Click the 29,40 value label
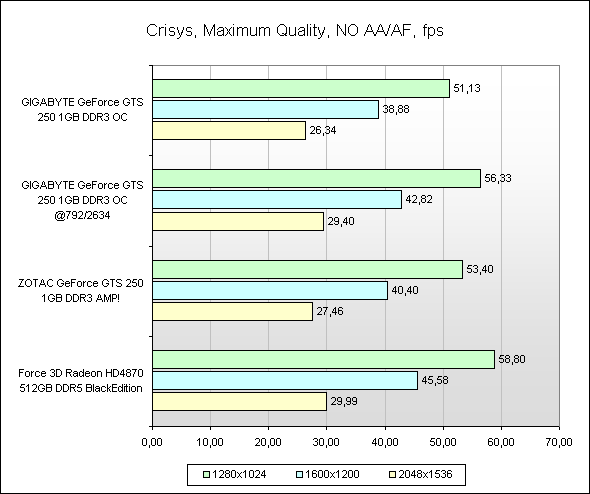Image resolution: width=590 pixels, height=494 pixels. (341, 221)
